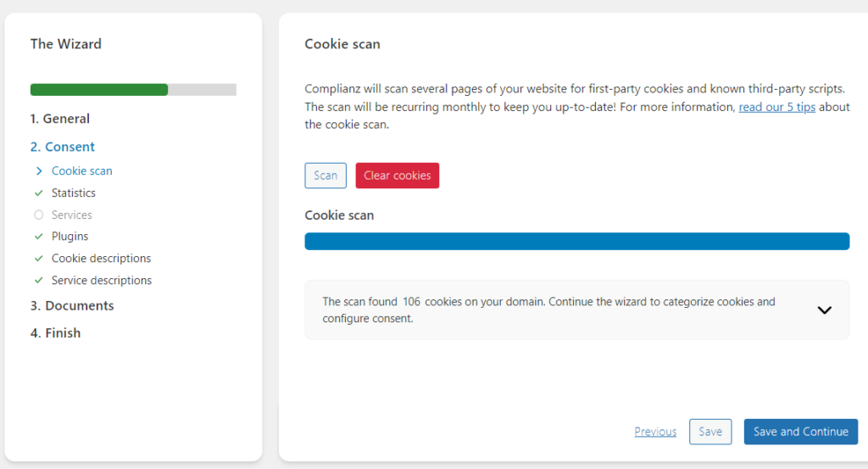Screen dimensions: 868x469
Task: Expand the scan results with down arrow
Action: tap(824, 310)
